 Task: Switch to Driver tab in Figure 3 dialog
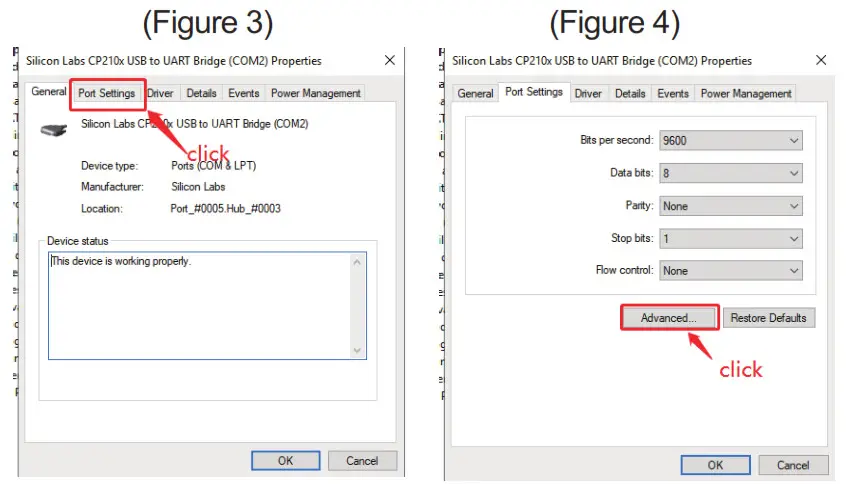click(161, 93)
